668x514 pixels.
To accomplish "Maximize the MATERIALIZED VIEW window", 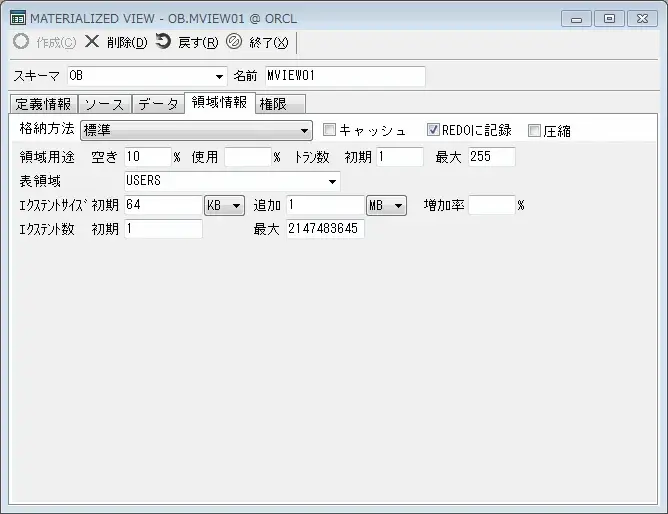I will click(x=609, y=19).
